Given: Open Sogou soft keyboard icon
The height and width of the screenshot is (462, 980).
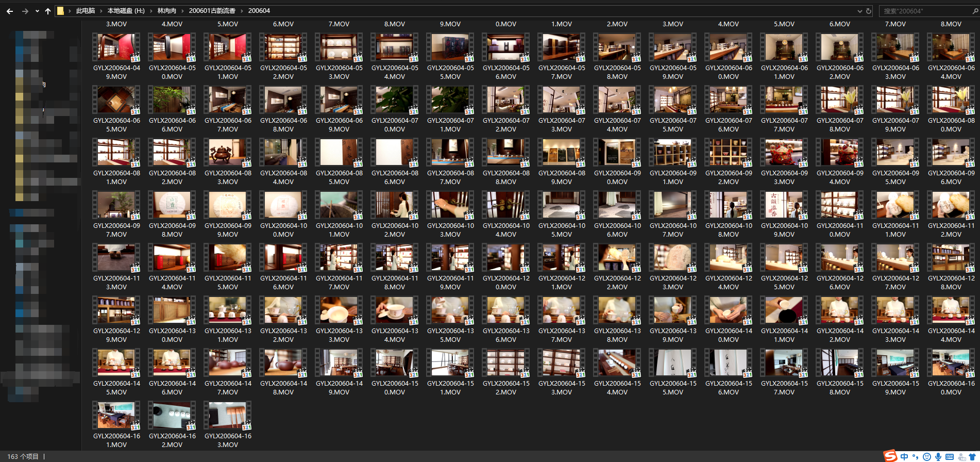Looking at the screenshot, I should tap(950, 457).
